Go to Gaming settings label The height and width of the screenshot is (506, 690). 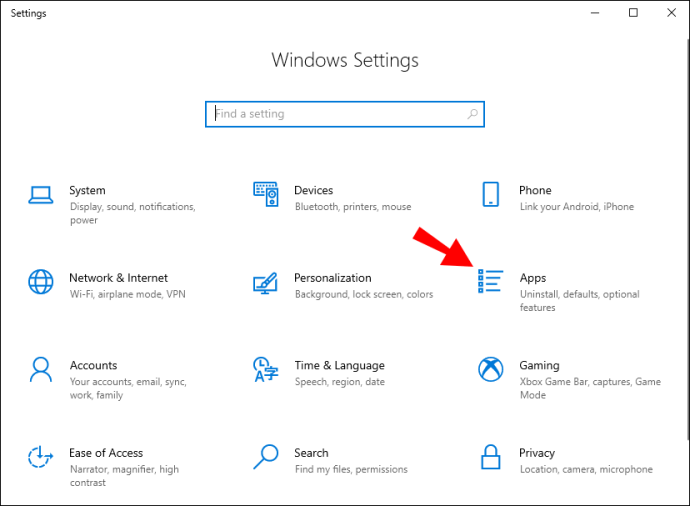tap(540, 366)
